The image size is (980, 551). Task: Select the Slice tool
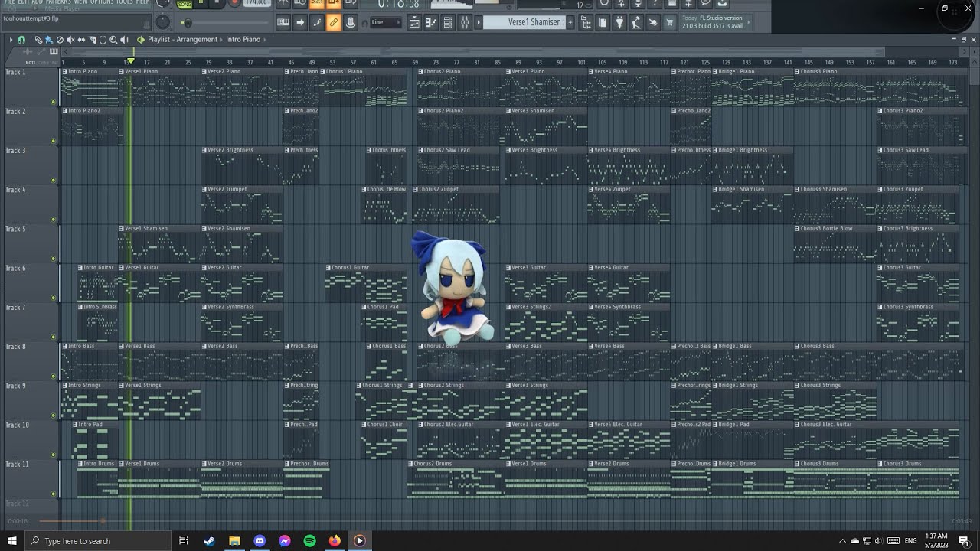93,39
